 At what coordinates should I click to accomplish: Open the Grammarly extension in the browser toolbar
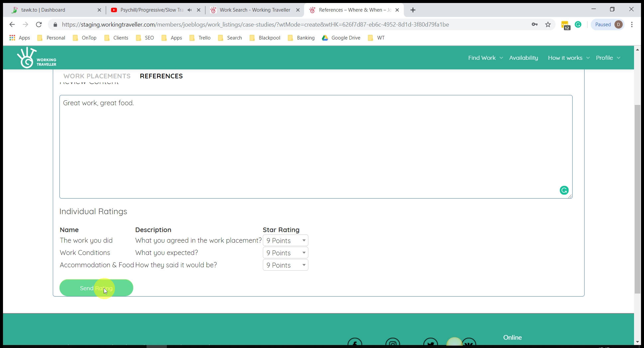578,25
